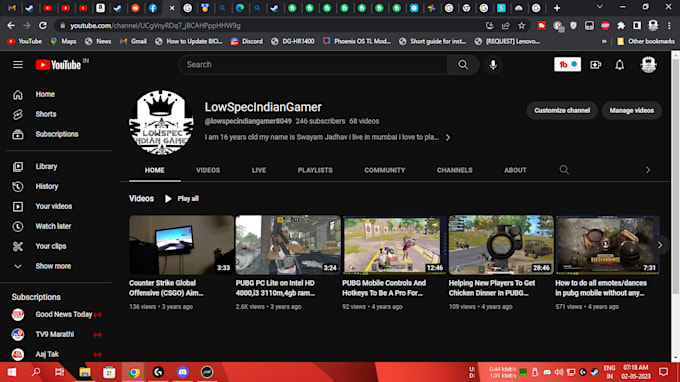Open How to do all emotes video title
The height and width of the screenshot is (382, 680).
coord(601,288)
